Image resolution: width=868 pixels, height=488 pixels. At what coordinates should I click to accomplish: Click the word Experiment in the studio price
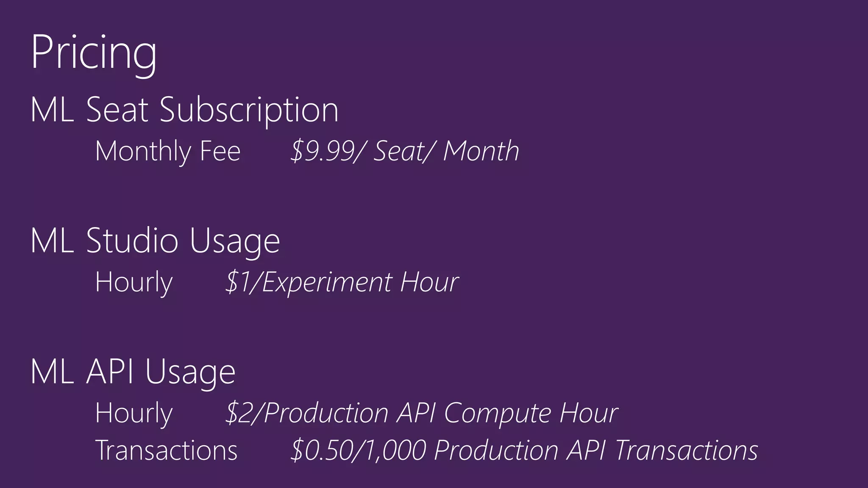pos(327,283)
